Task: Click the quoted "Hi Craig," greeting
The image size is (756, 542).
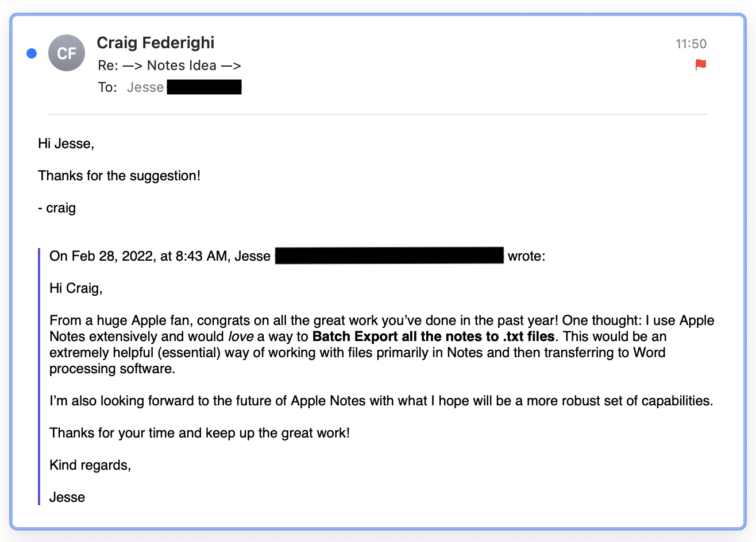Action: tap(76, 288)
